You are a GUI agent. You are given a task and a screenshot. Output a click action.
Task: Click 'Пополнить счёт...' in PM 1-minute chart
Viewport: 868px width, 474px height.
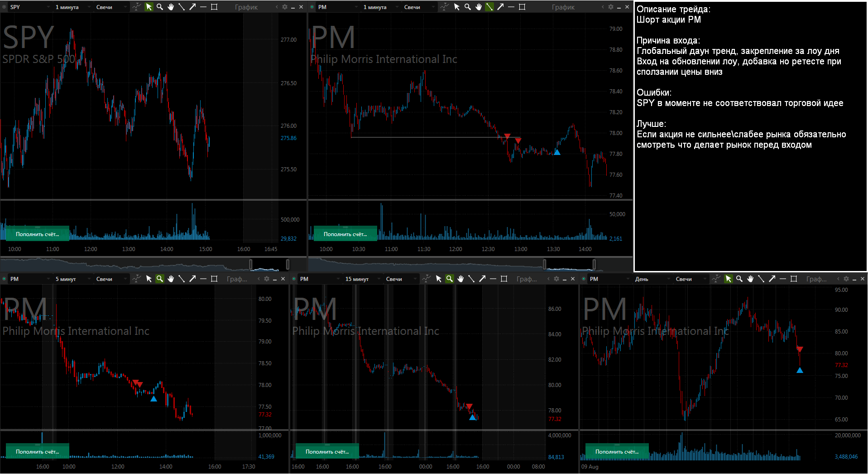(345, 234)
